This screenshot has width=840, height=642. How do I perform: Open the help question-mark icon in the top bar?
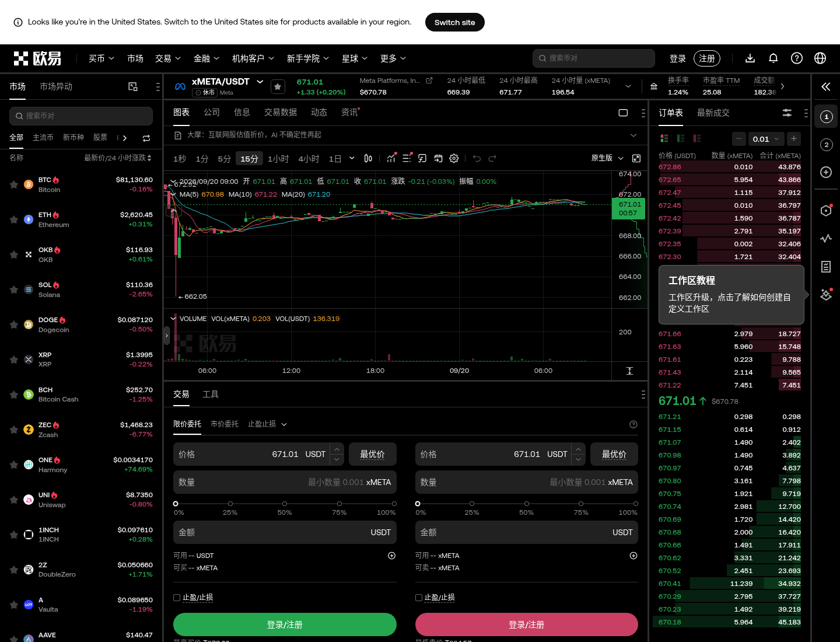797,58
